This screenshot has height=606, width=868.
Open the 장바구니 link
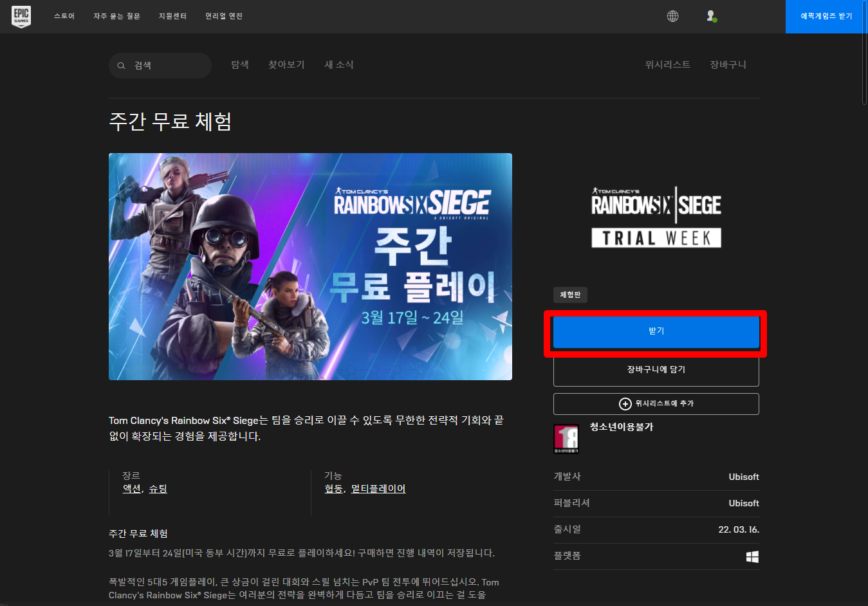coord(728,65)
